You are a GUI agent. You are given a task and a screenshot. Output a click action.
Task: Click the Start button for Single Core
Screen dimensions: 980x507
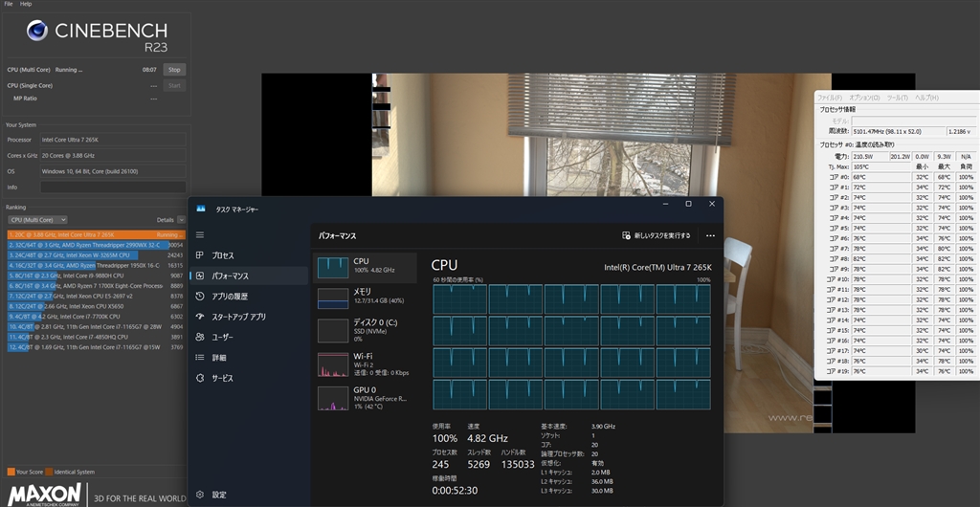click(174, 85)
